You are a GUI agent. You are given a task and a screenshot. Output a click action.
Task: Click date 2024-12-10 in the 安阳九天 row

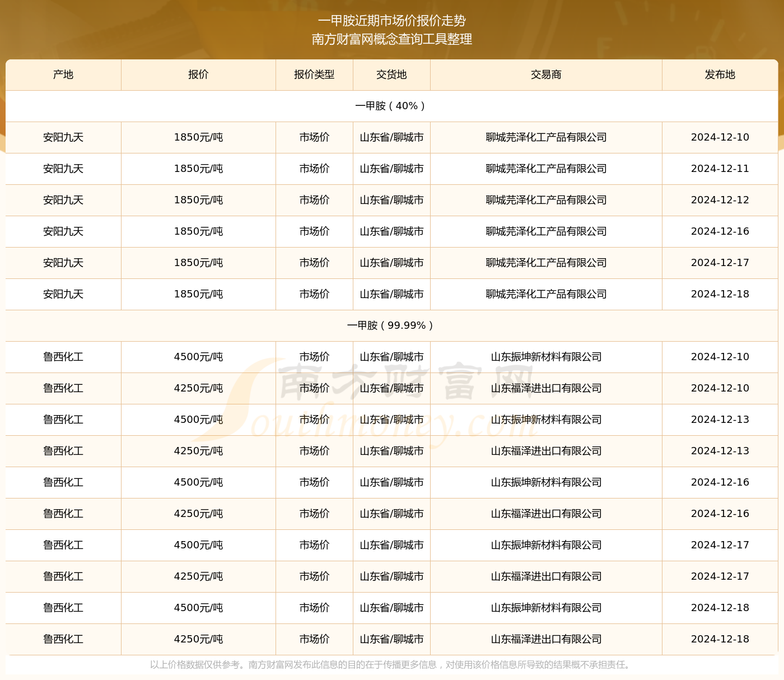[x=720, y=137]
